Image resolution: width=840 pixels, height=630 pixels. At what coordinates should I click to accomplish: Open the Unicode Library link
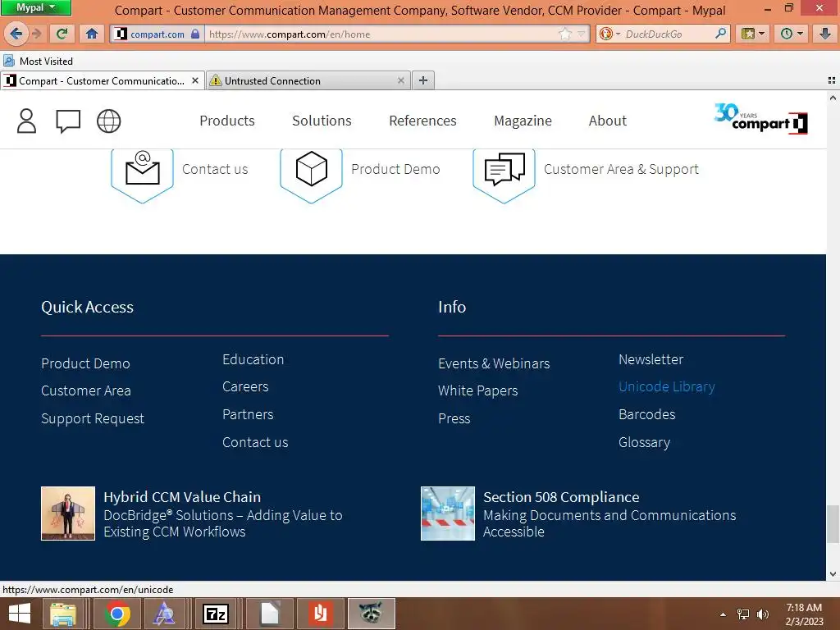(667, 387)
